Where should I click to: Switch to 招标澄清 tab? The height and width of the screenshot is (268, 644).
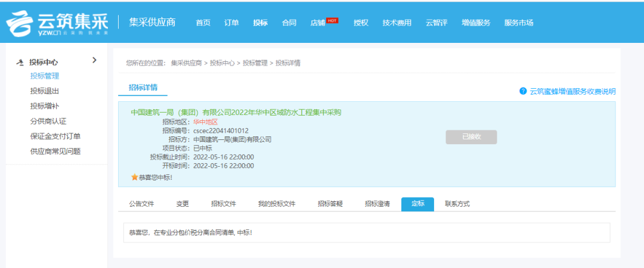coord(377,204)
